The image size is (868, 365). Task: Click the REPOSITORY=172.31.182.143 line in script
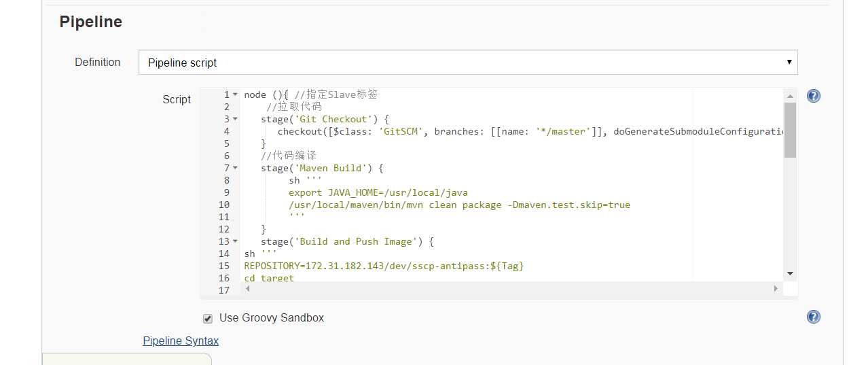click(x=384, y=266)
